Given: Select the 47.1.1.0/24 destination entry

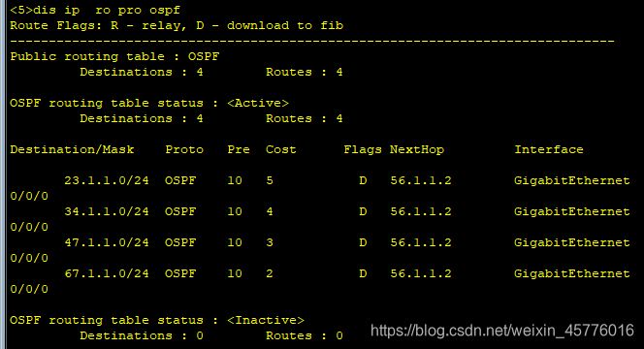Looking at the screenshot, I should tap(107, 242).
